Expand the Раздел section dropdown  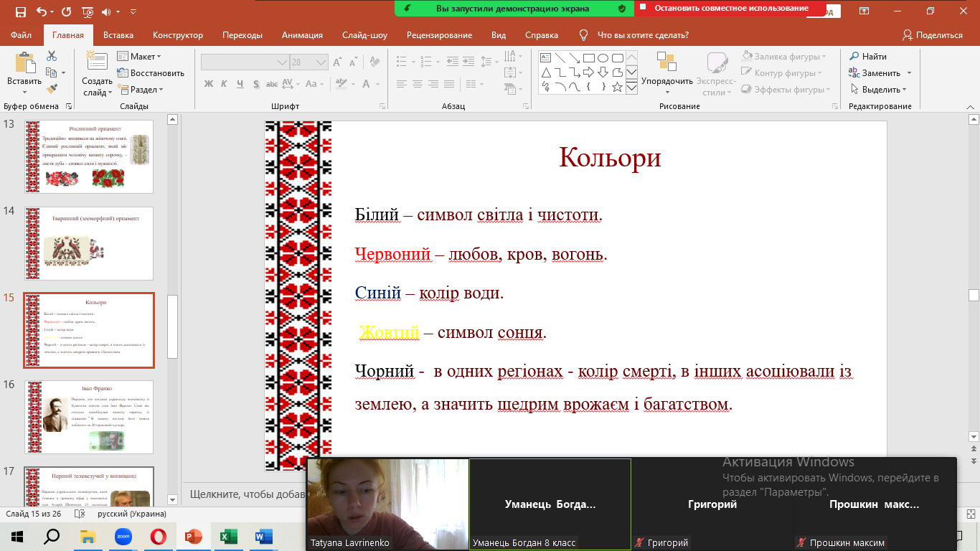(141, 90)
